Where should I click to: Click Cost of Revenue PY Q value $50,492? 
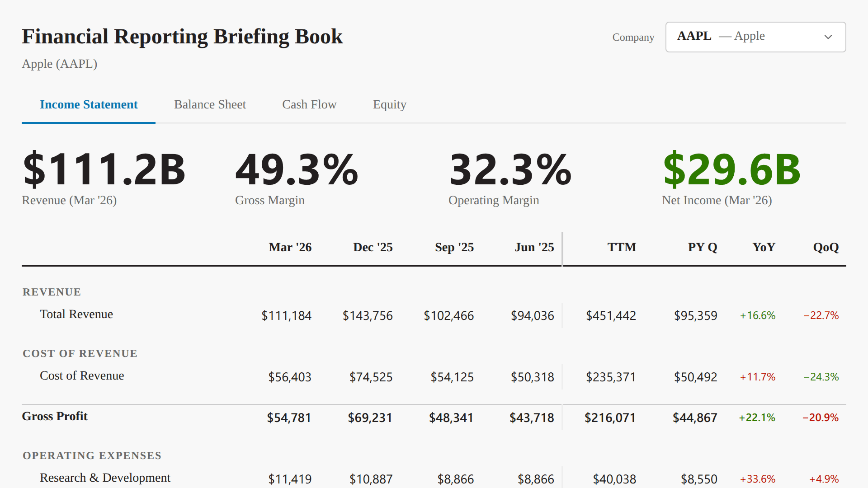click(x=695, y=377)
